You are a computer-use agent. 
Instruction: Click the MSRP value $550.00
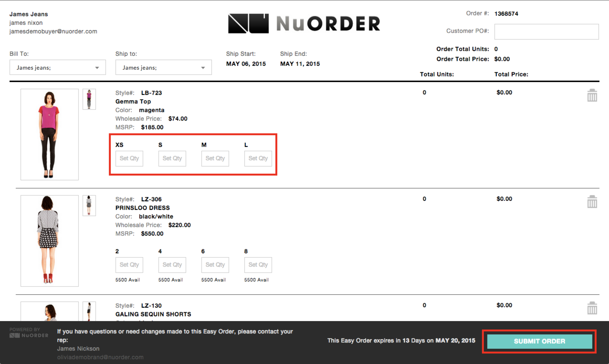(152, 234)
